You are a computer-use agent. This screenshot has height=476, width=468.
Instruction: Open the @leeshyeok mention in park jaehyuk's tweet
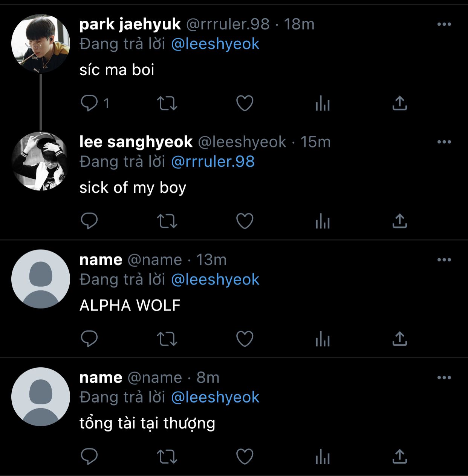[x=215, y=44]
